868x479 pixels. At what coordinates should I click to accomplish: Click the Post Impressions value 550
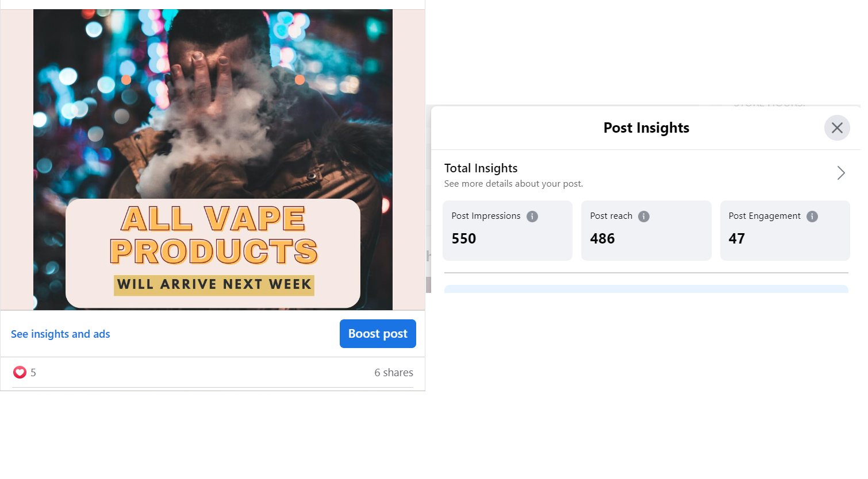point(464,238)
